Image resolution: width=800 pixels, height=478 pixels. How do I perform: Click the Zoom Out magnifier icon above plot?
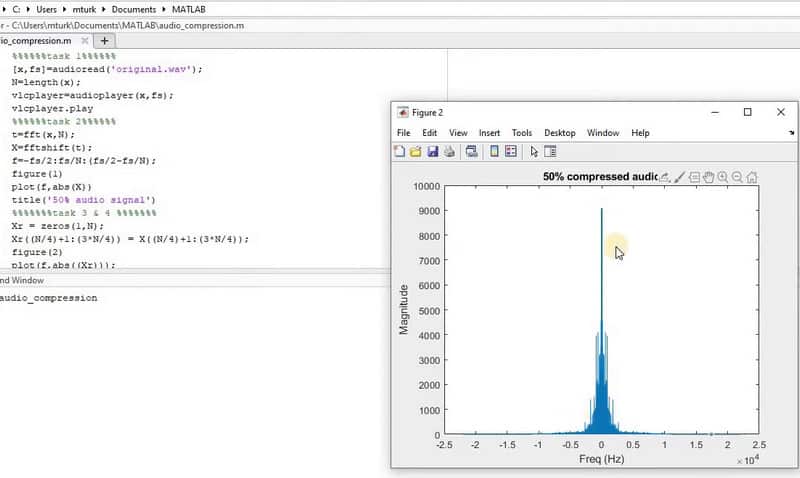[737, 177]
